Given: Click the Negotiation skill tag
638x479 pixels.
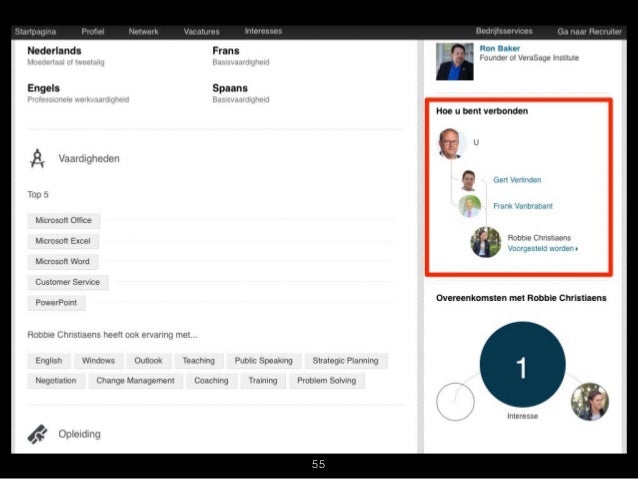Looking at the screenshot, I should (x=56, y=381).
